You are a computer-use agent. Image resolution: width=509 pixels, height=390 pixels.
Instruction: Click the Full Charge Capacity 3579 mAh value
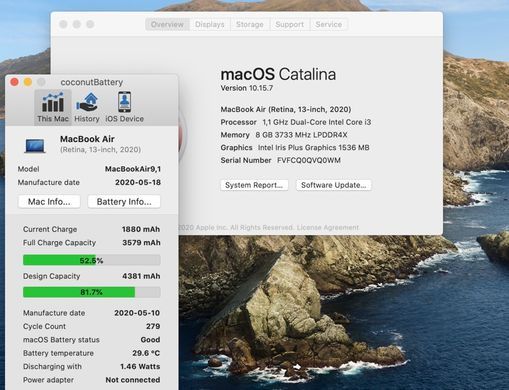coord(141,243)
